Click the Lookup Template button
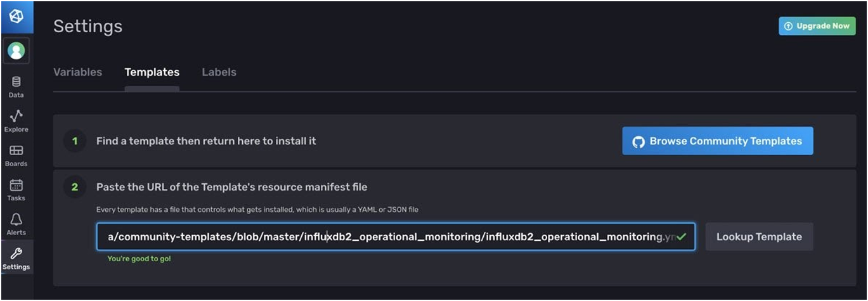868x301 pixels. 759,236
